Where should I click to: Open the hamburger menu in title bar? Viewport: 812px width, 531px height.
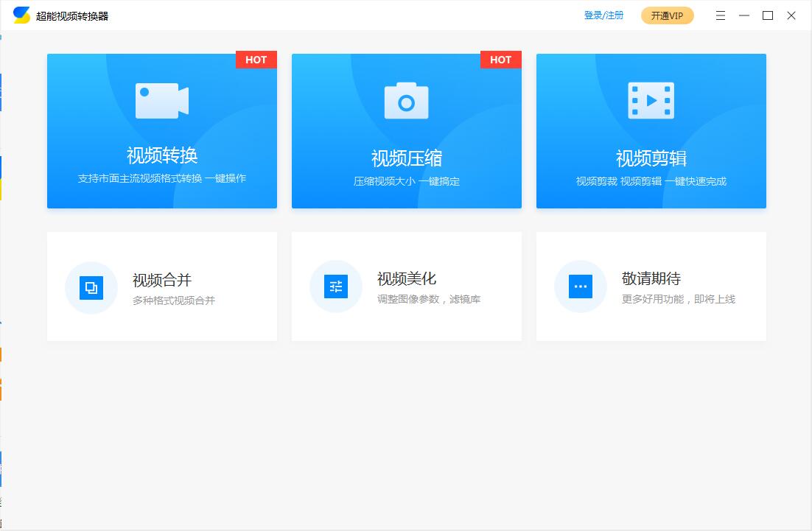click(x=721, y=15)
